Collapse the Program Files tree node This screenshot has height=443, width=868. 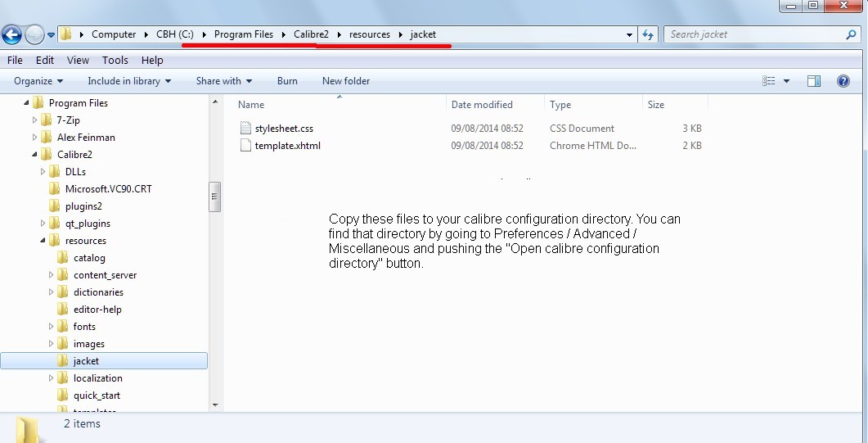click(x=26, y=103)
